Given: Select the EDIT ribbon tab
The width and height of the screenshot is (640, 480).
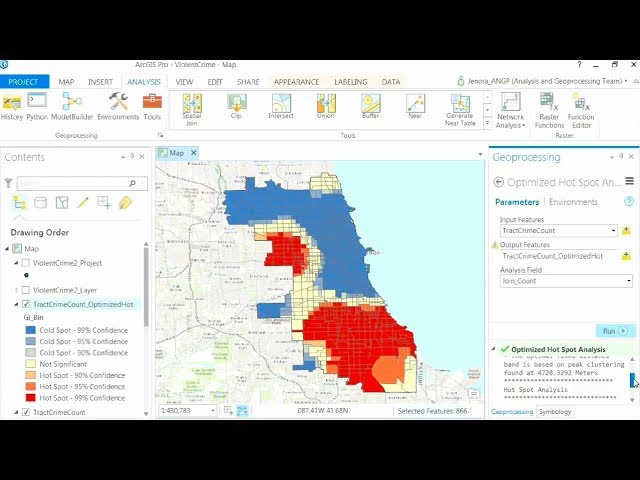Looking at the screenshot, I should click(x=215, y=82).
